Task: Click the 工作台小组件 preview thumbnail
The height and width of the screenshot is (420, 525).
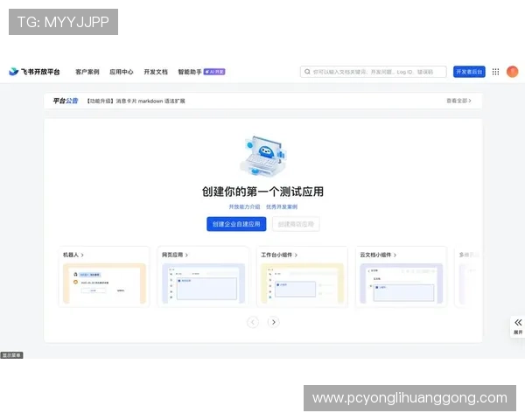Action: (x=303, y=283)
